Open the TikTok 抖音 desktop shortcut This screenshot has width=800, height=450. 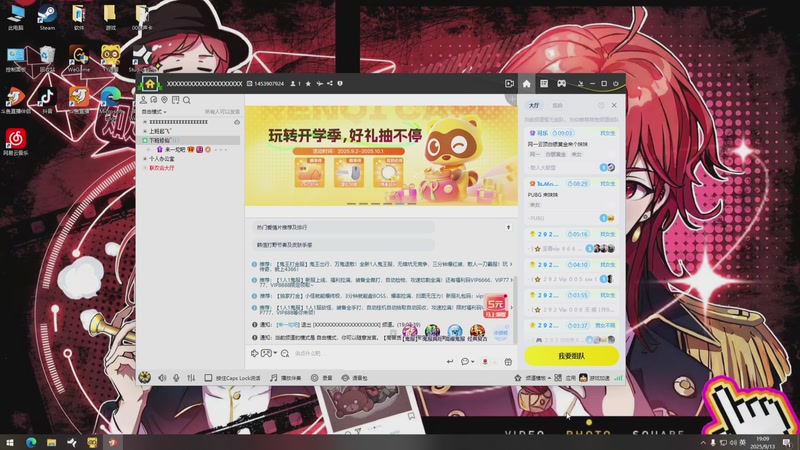[47, 99]
